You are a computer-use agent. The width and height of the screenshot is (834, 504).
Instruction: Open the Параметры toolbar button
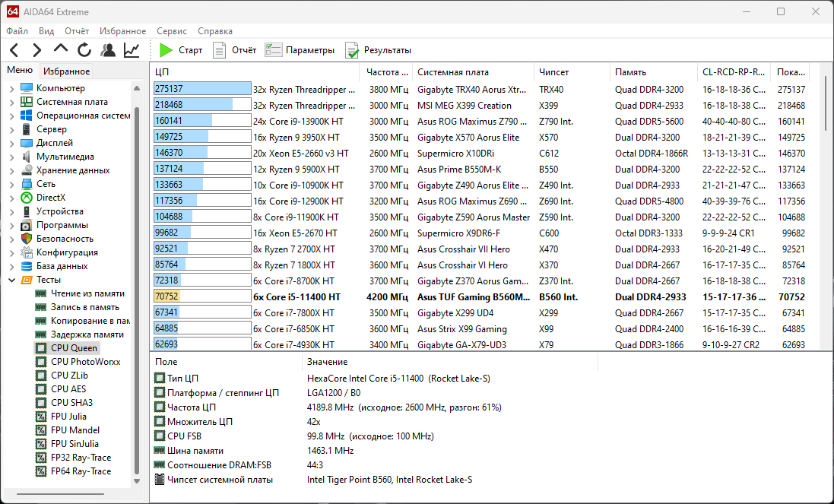pos(300,50)
